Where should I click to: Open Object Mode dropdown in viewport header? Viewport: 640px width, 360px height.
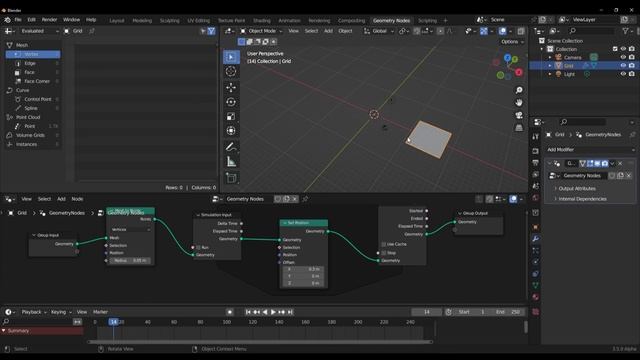pyautogui.click(x=261, y=31)
